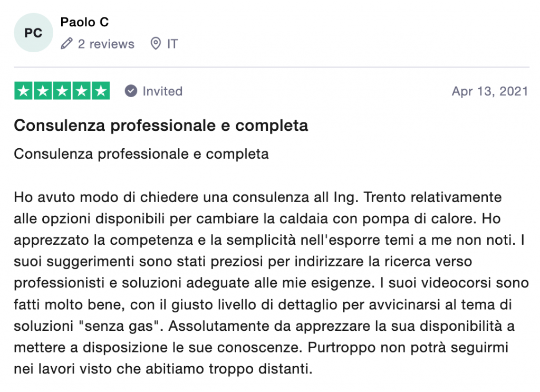Open the "2 reviews" count text

coord(106,44)
